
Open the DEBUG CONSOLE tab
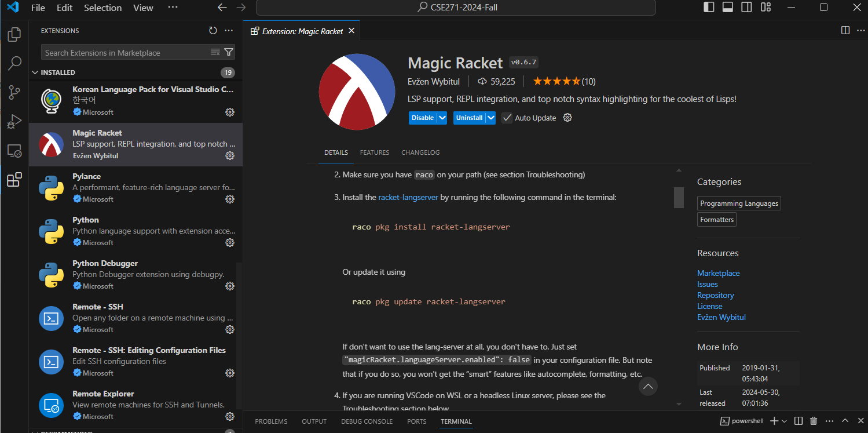click(367, 421)
